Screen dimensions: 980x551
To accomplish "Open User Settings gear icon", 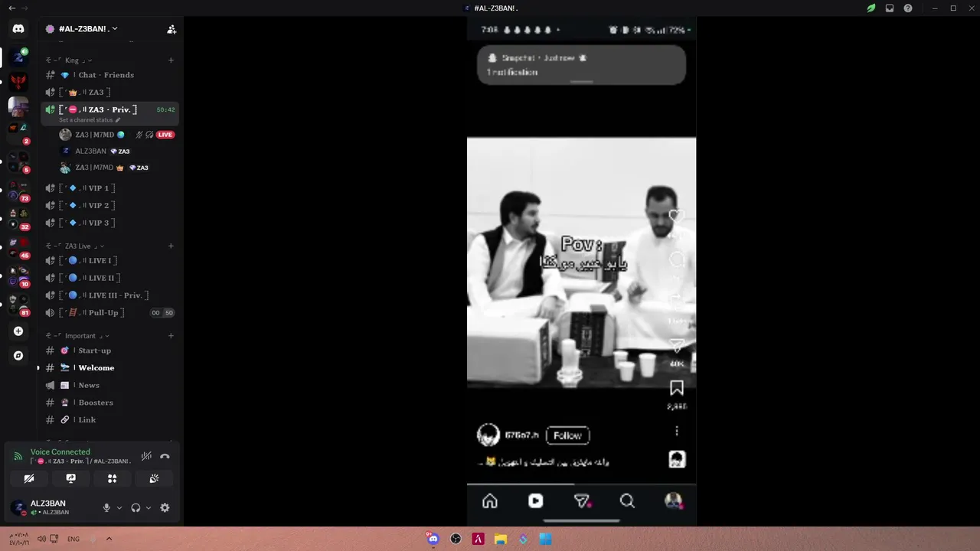I will tap(165, 507).
